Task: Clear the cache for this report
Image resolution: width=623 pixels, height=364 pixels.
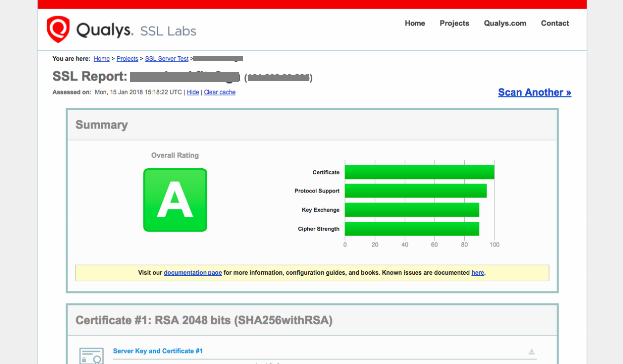Action: coord(219,92)
